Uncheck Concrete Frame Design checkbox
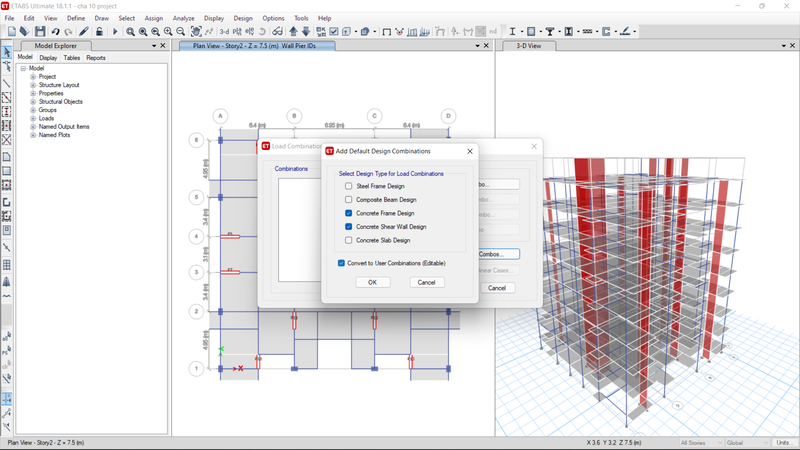The height and width of the screenshot is (450, 800). pos(348,213)
